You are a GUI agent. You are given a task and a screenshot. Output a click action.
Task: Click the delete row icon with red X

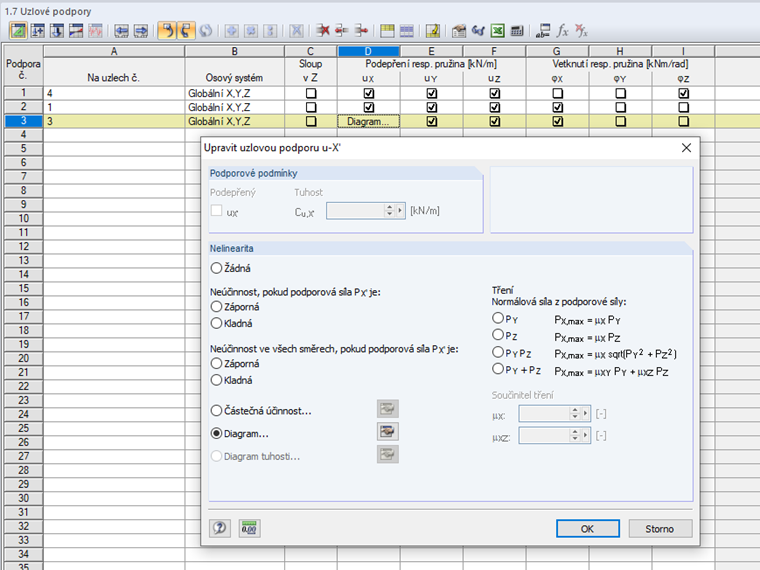click(322, 31)
